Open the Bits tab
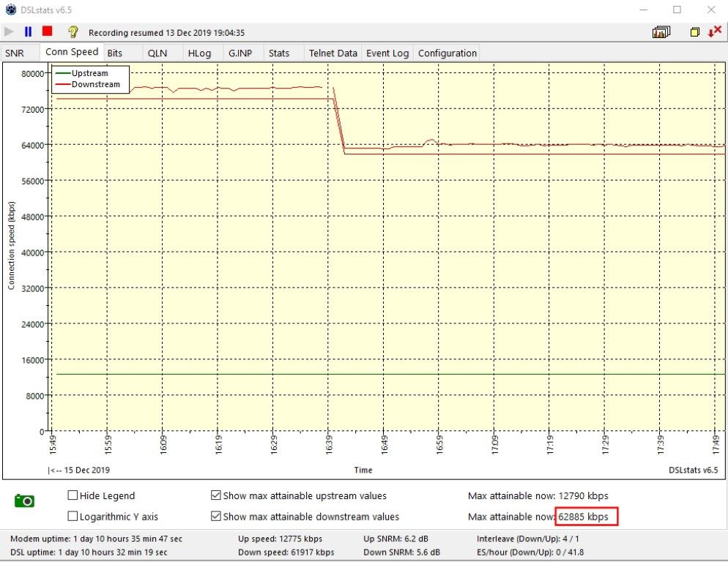Screen dimensions: 728x562 (115, 53)
